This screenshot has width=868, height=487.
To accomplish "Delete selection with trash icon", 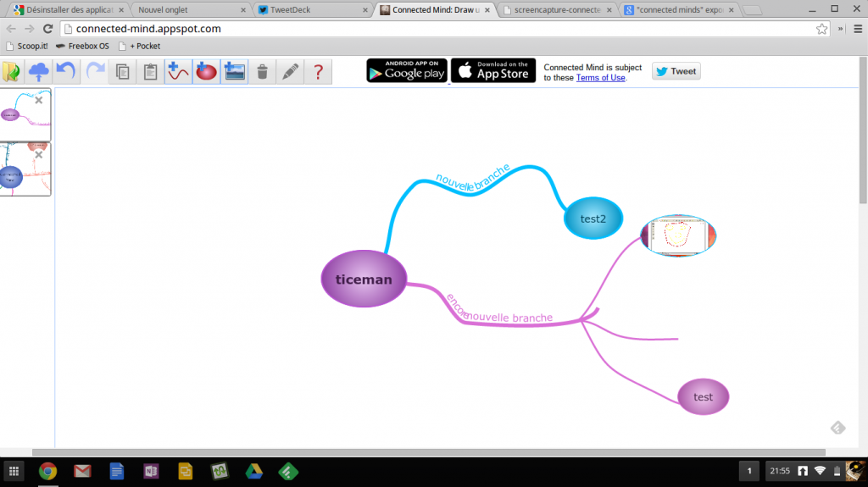I will tap(263, 72).
